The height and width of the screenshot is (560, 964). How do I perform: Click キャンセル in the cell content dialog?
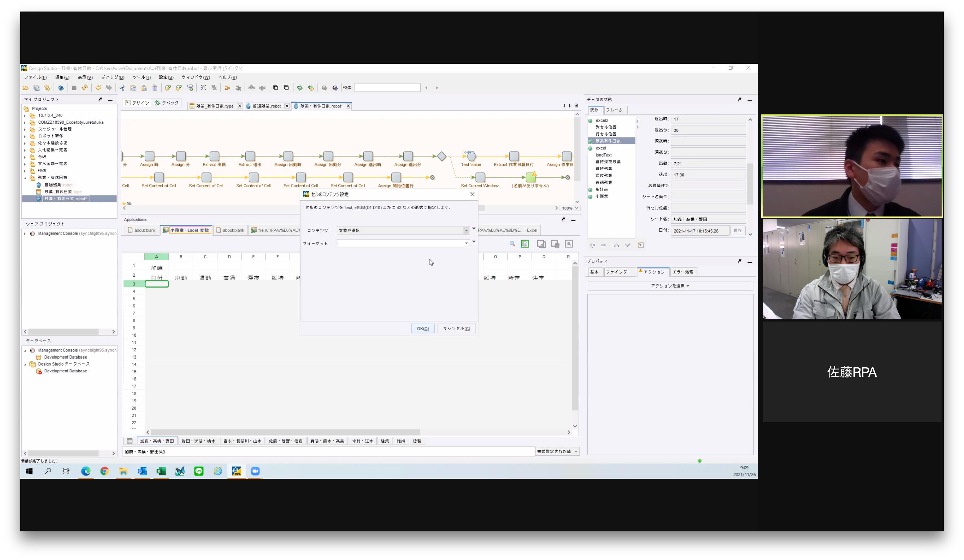click(x=457, y=329)
